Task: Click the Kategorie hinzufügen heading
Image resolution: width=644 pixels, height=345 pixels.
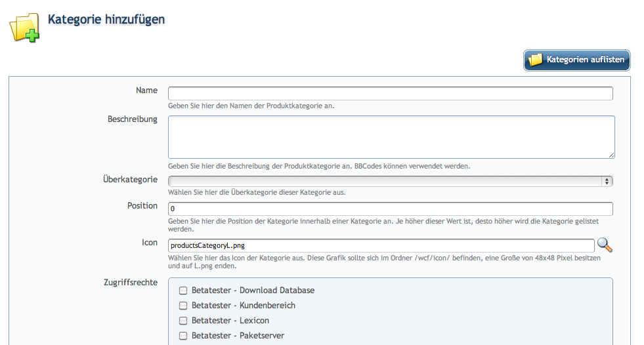Action: coord(106,20)
